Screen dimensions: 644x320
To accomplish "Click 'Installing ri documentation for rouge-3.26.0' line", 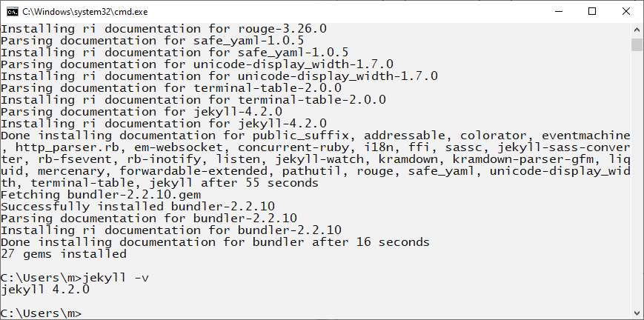I will [x=163, y=29].
